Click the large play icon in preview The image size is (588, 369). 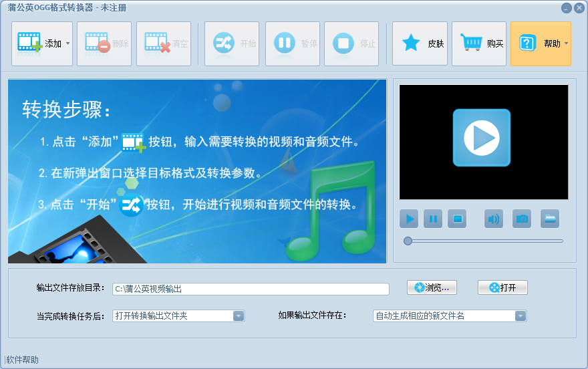[481, 138]
